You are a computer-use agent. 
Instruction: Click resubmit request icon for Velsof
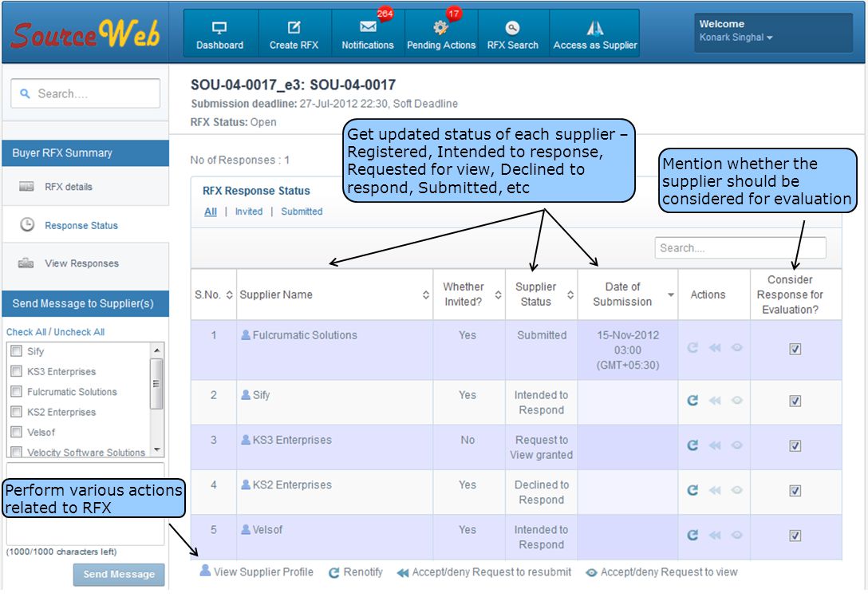[x=715, y=535]
